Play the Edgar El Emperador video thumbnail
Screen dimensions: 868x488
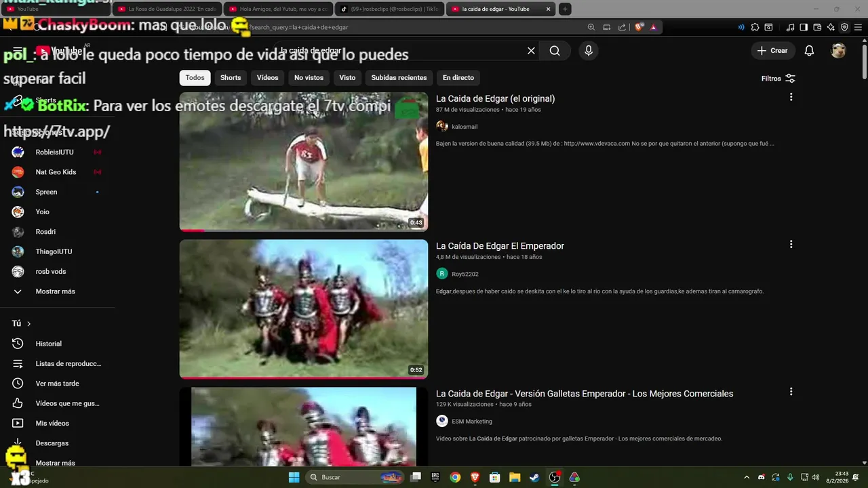pos(304,309)
